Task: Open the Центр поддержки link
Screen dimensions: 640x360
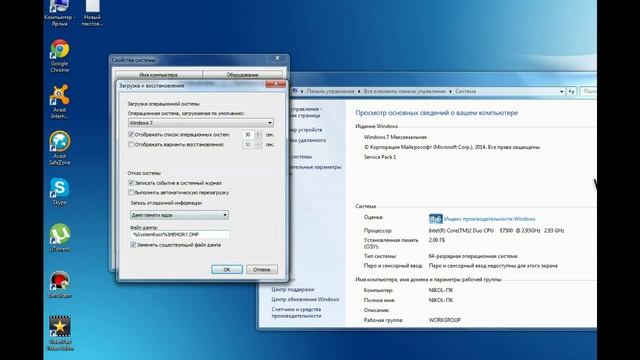Action: coord(293,289)
